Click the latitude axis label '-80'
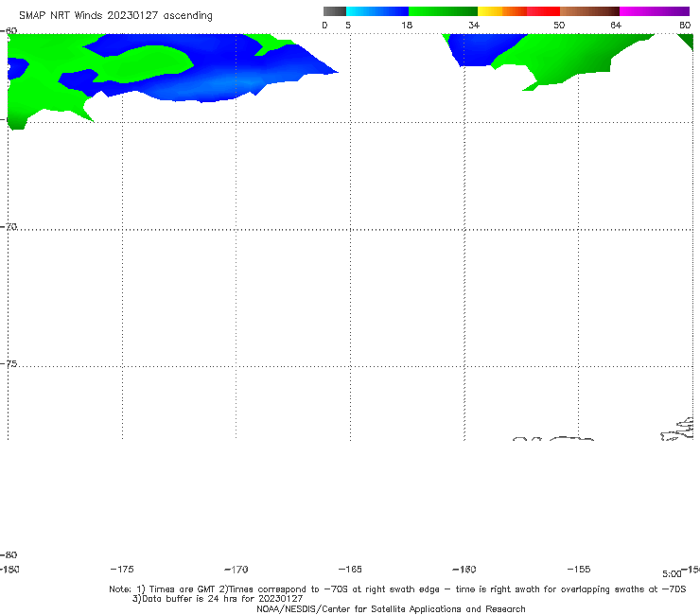The height and width of the screenshot is (615, 700). [9, 554]
